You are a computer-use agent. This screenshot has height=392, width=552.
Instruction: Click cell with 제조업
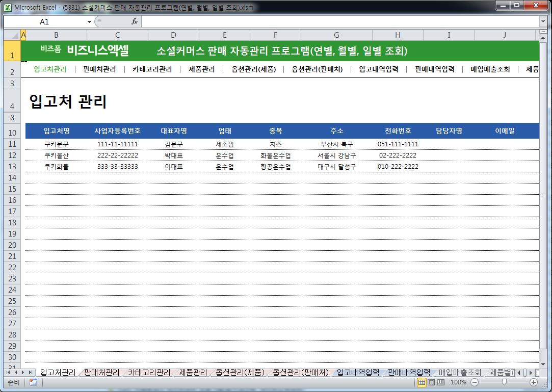(x=225, y=144)
